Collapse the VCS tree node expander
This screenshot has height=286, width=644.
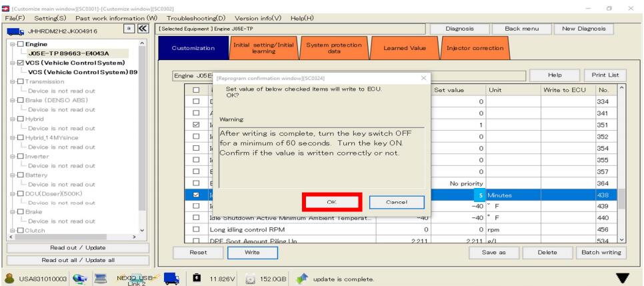pyautogui.click(x=13, y=63)
